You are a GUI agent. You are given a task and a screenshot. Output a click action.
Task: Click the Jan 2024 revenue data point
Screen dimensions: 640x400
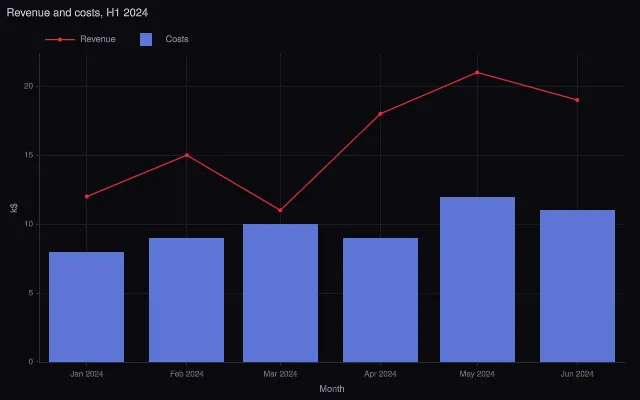pos(87,197)
